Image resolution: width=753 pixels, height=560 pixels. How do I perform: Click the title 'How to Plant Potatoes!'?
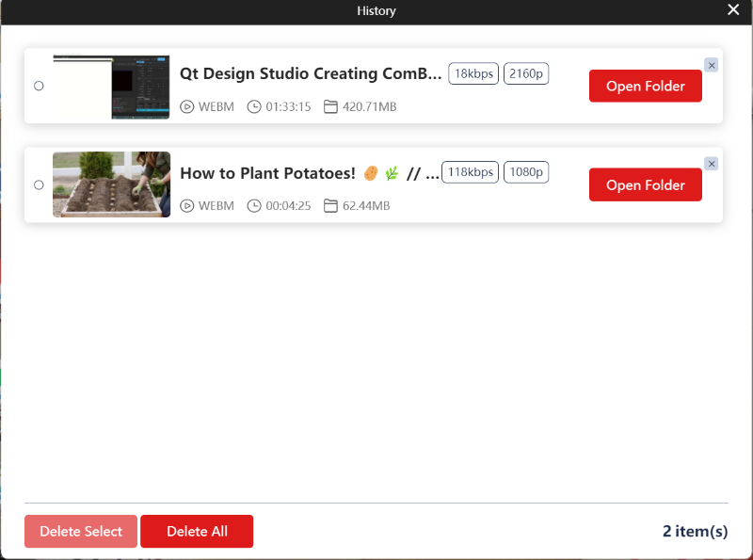coord(267,173)
